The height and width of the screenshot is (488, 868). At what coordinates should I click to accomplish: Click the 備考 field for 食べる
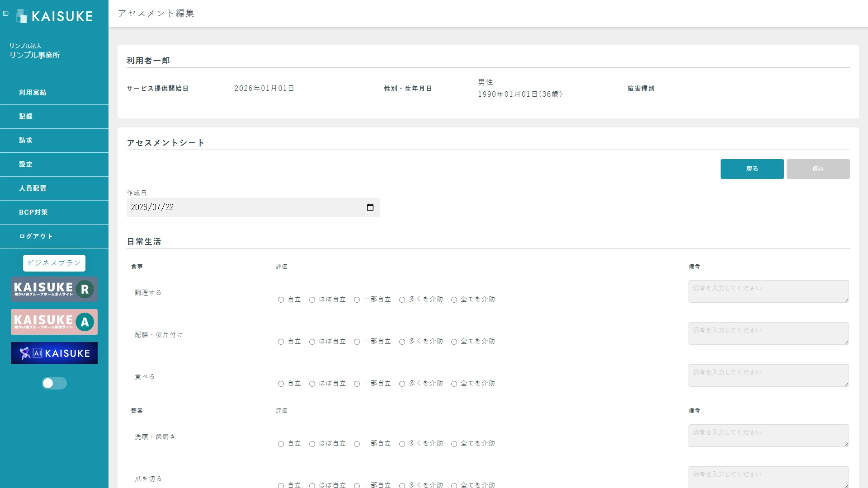pos(769,375)
